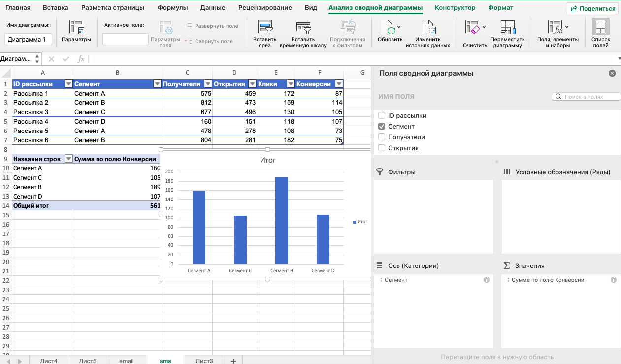Check the Получатели field checkbox

point(382,137)
